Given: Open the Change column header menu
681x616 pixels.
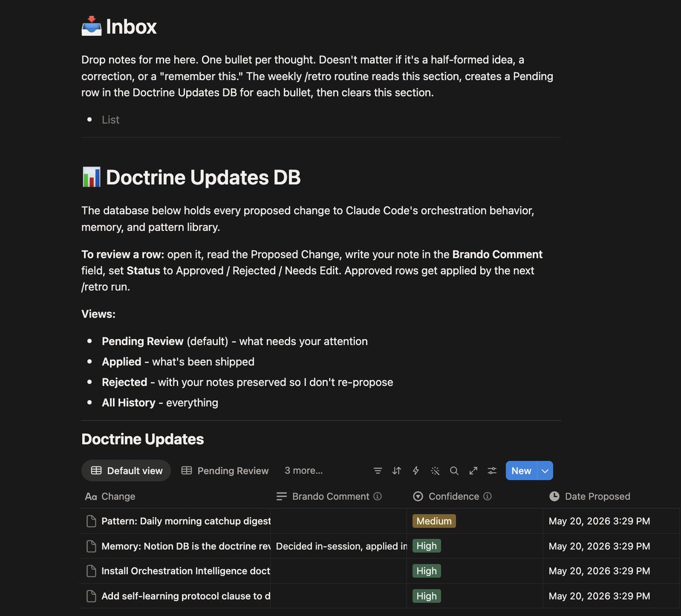Looking at the screenshot, I should click(175, 496).
